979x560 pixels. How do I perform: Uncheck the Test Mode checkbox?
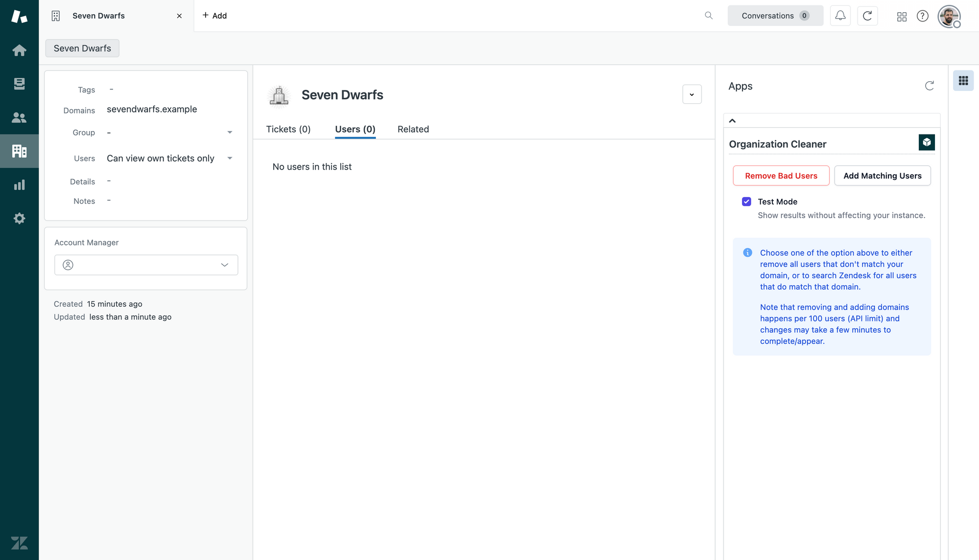click(x=746, y=202)
